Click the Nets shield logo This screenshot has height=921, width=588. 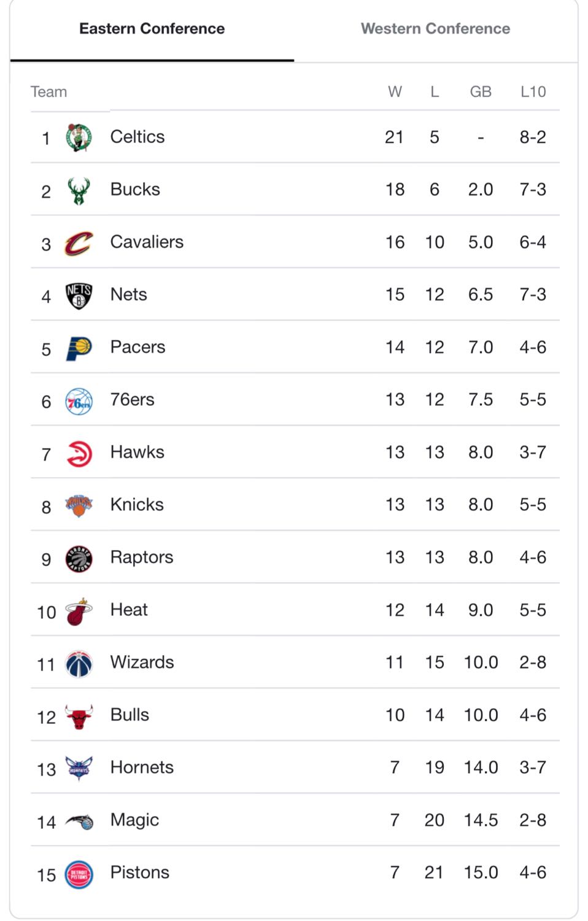coord(79,295)
